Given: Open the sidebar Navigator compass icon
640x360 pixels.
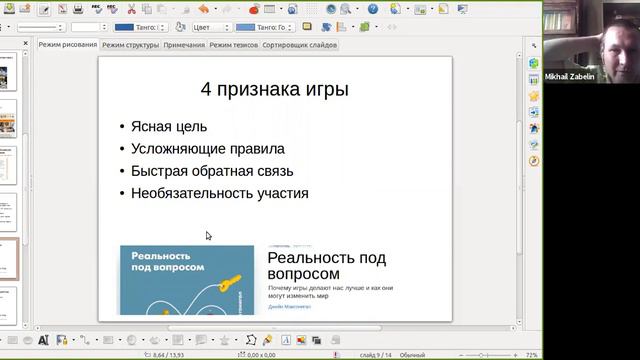Looking at the screenshot, I should pyautogui.click(x=534, y=161).
